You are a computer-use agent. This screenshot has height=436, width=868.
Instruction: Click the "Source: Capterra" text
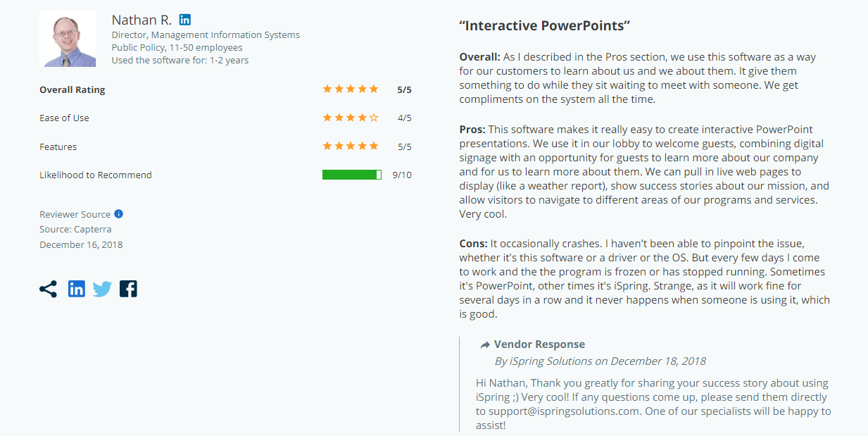click(75, 229)
